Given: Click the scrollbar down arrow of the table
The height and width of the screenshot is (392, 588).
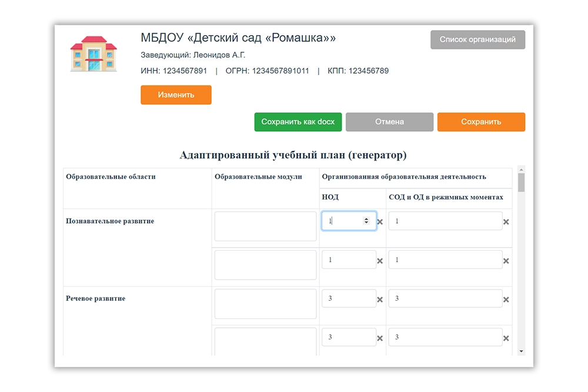Looking at the screenshot, I should pyautogui.click(x=521, y=351).
